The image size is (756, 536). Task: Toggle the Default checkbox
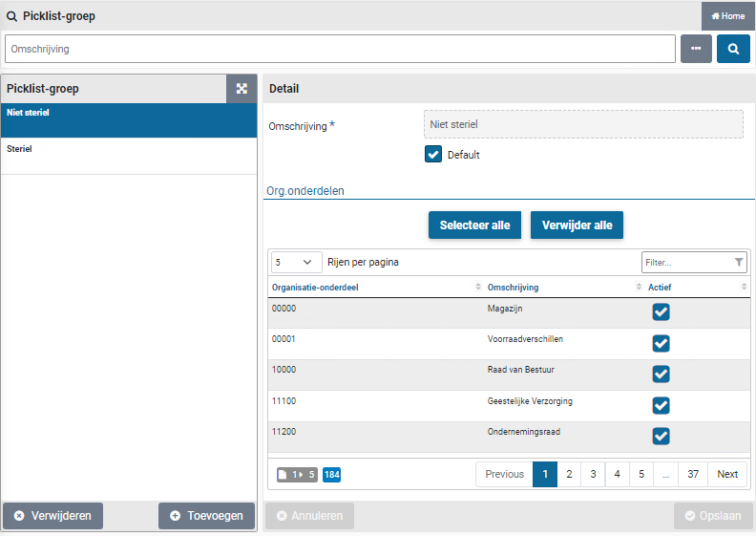click(x=433, y=155)
